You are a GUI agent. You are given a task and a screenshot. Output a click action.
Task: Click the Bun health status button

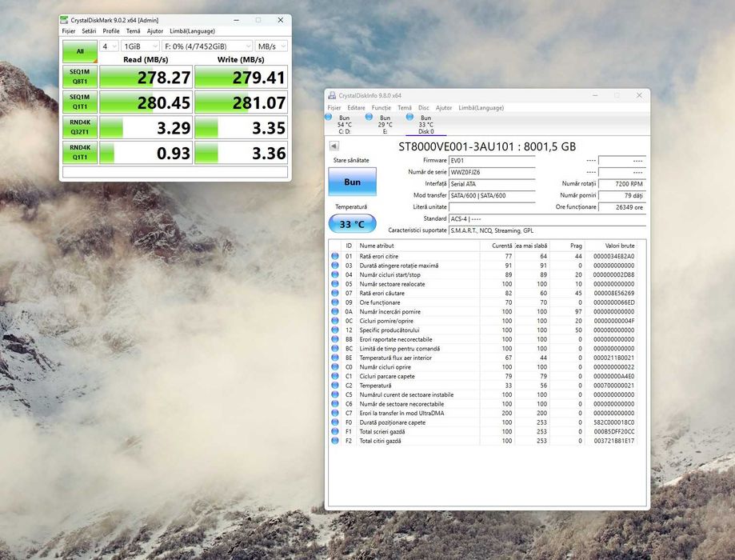click(353, 182)
